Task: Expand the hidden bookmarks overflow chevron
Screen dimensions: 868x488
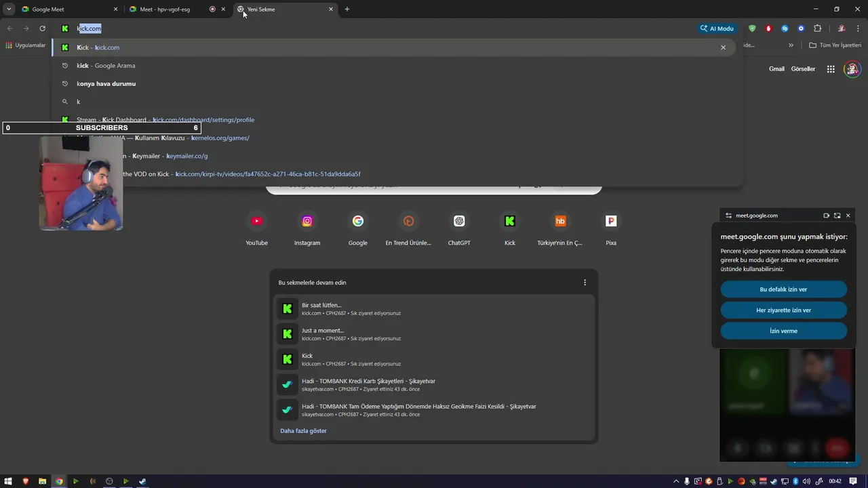Action: point(791,45)
